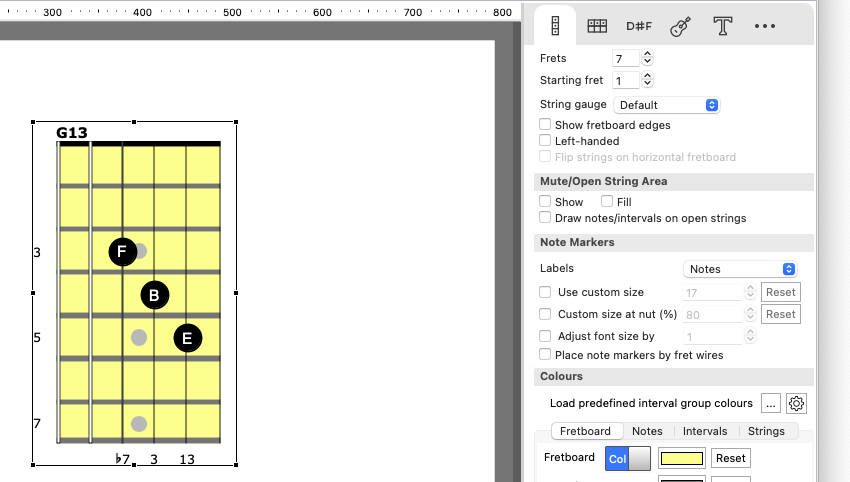Screen dimensions: 850x482
Task: Open interval colour settings gear icon
Action: pyautogui.click(x=796, y=404)
